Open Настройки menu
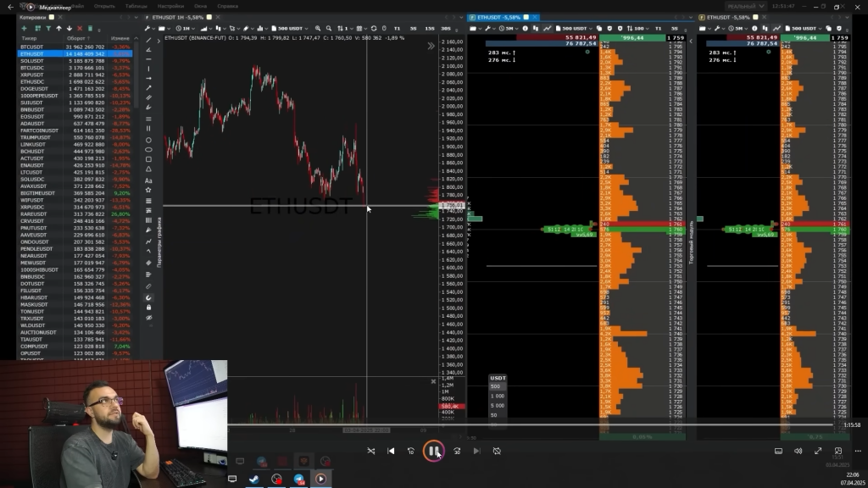Screen dimensions: 868x488 [170, 6]
